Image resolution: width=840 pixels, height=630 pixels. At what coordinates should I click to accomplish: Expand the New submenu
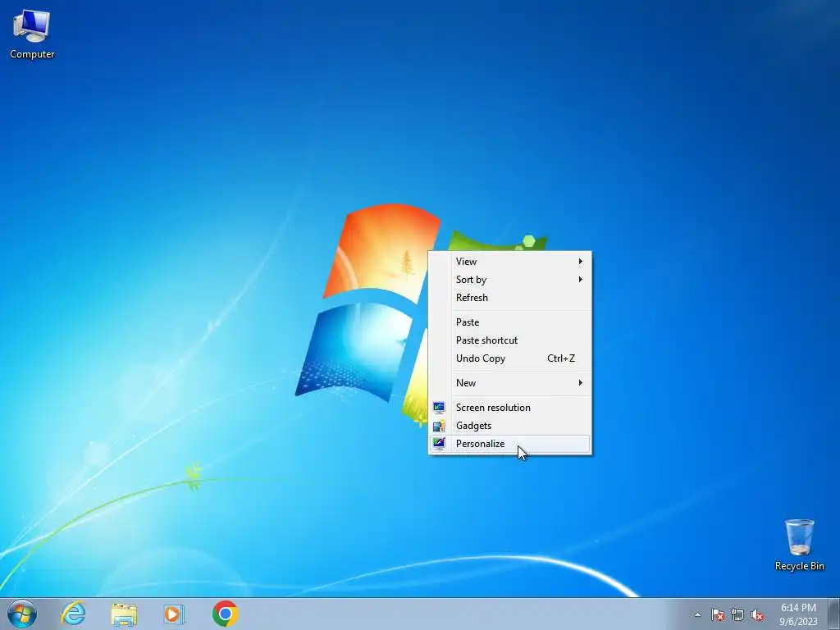point(510,383)
